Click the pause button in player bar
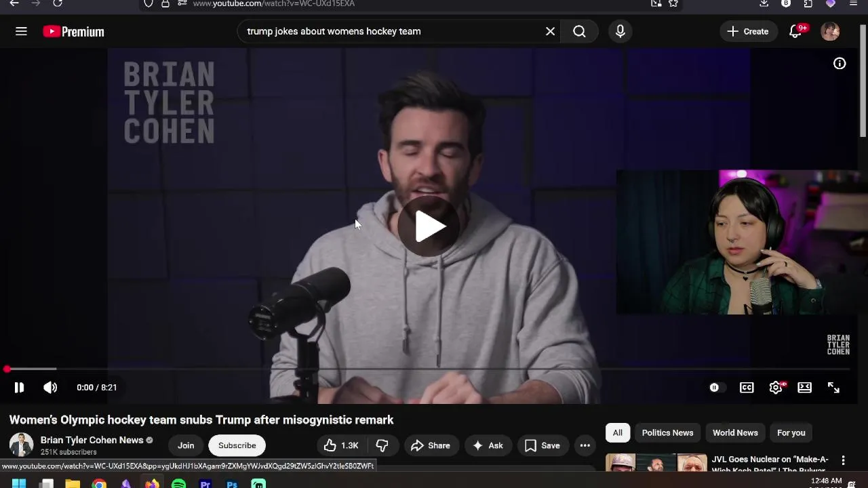Screen dimensions: 868x488 [x=19, y=388]
